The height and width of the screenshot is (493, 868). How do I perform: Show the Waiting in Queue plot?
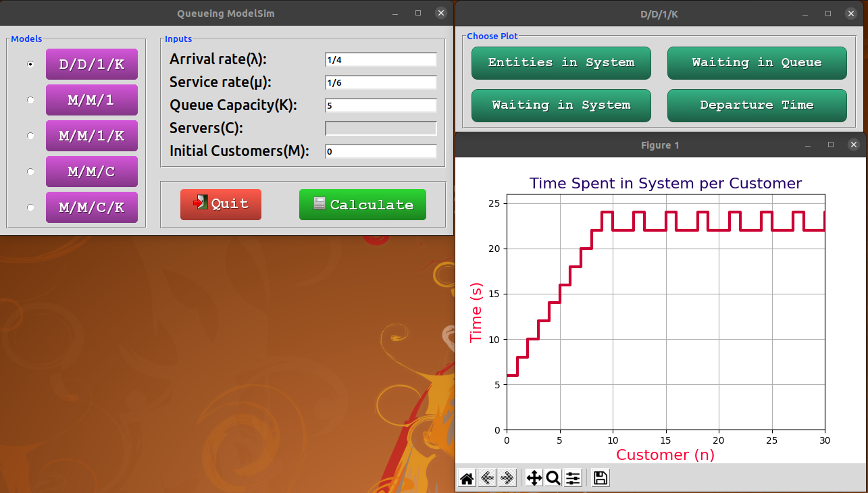[x=757, y=63]
